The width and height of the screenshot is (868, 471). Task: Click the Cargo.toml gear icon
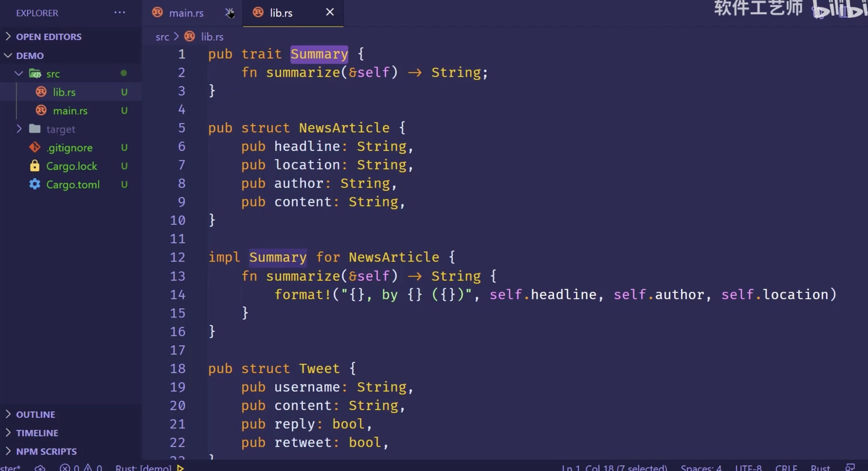[x=35, y=184]
